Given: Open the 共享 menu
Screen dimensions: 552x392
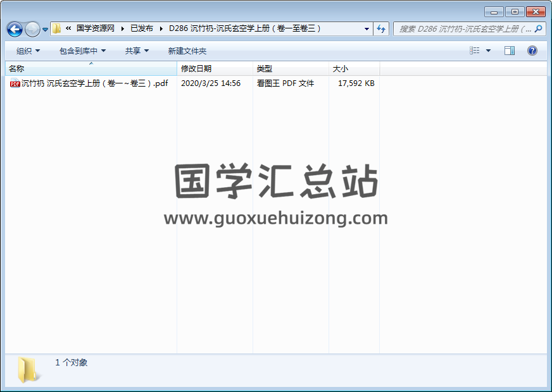Looking at the screenshot, I should coord(137,51).
